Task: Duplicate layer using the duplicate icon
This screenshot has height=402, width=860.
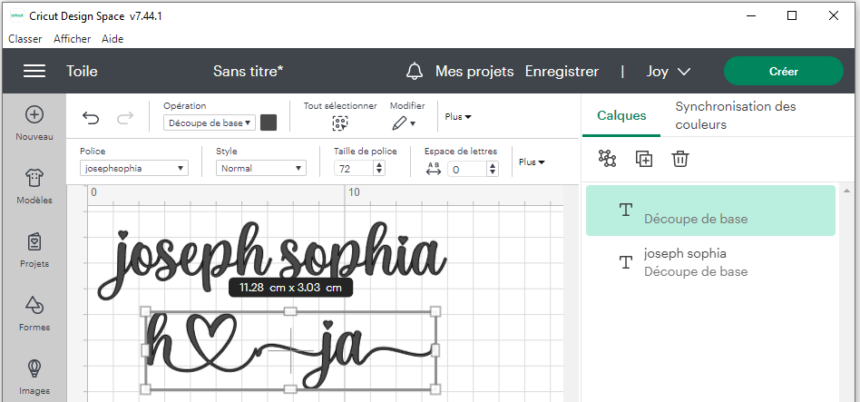Action: (644, 158)
